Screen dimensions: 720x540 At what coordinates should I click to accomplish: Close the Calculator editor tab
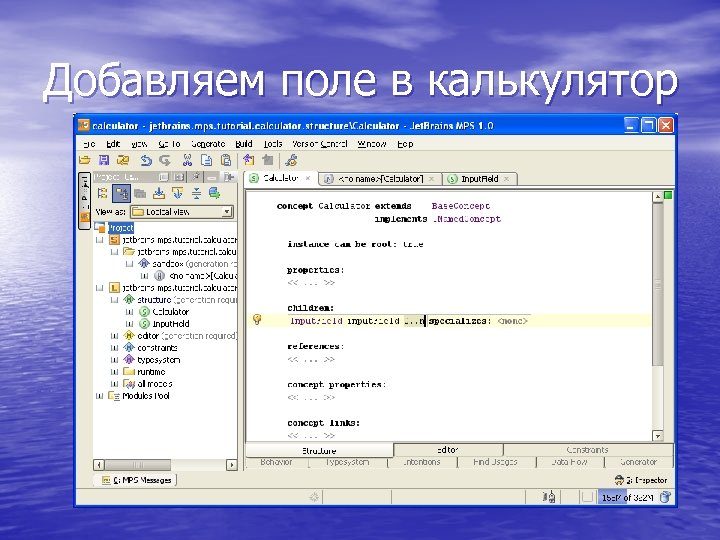click(x=308, y=178)
